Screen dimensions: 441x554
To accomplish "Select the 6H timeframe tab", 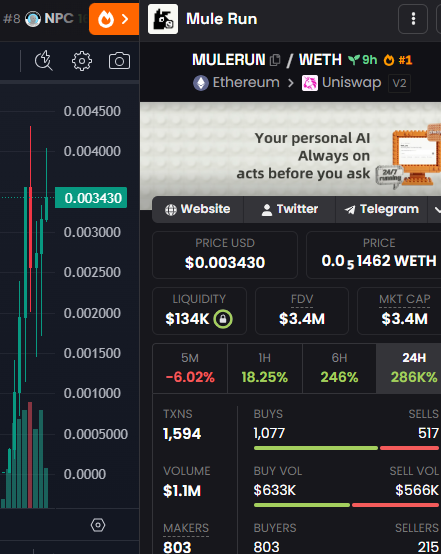I will point(339,368).
